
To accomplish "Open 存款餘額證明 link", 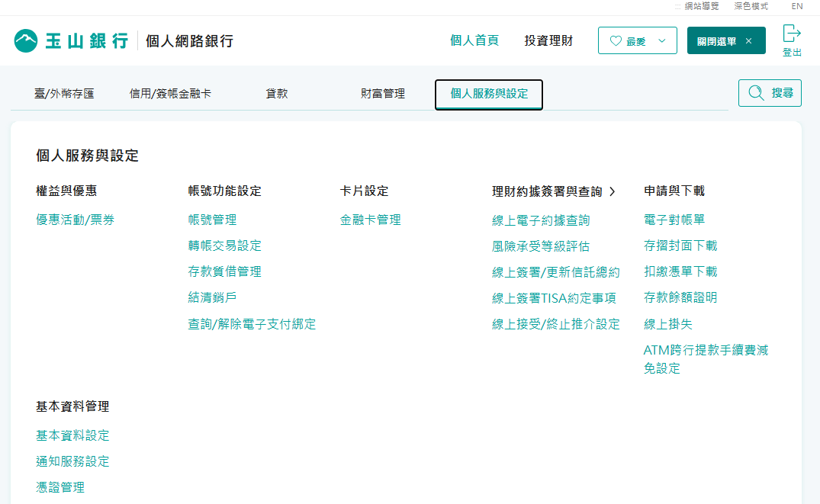I will pos(680,297).
